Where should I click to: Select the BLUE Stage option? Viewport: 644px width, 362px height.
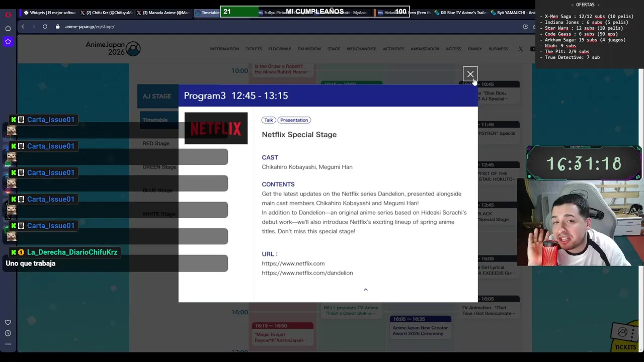pos(157,191)
